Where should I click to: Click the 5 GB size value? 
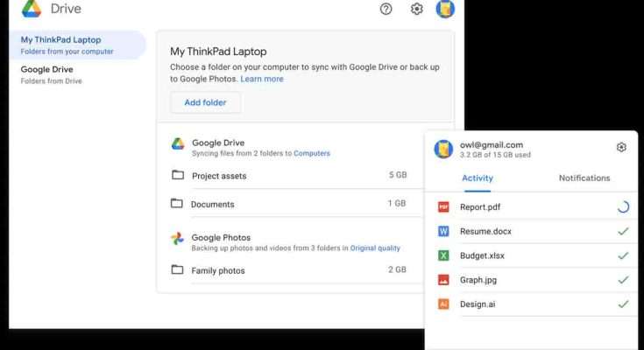(398, 175)
